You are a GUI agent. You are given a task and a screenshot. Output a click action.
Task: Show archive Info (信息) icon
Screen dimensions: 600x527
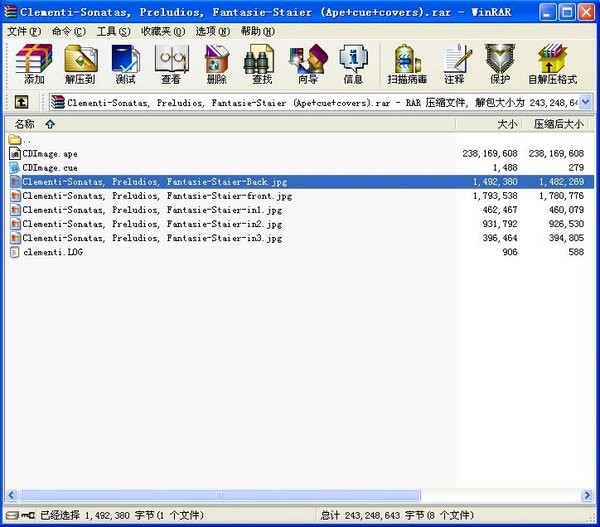[x=353, y=64]
